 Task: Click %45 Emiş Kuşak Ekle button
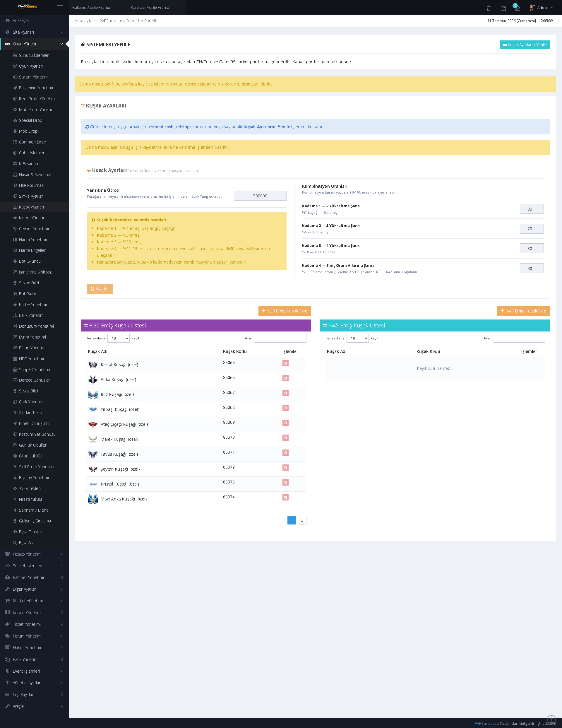point(523,311)
